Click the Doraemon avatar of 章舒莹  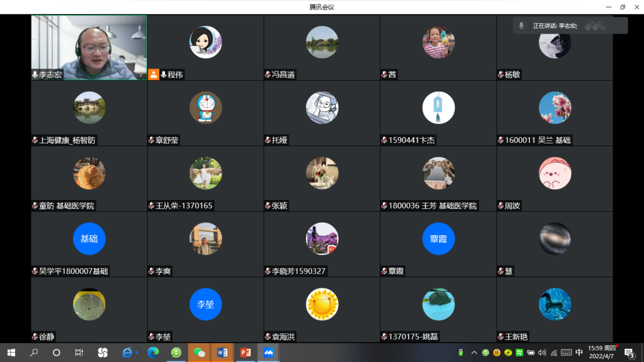point(206,107)
